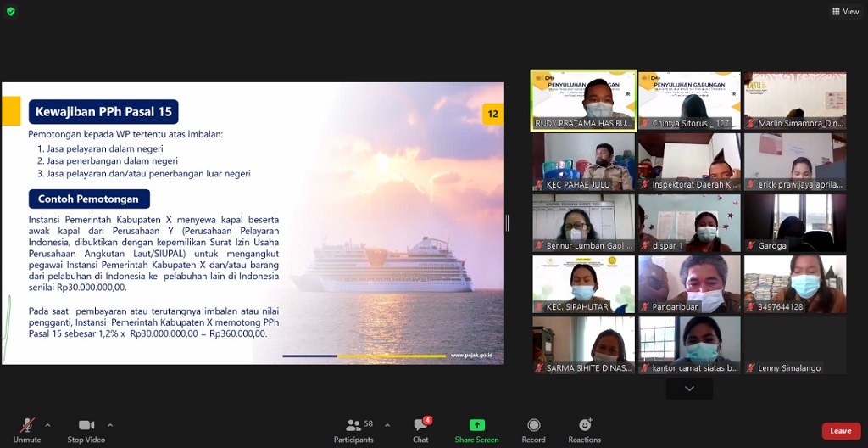Open the View layout menu
The width and height of the screenshot is (868, 448).
[x=845, y=12]
